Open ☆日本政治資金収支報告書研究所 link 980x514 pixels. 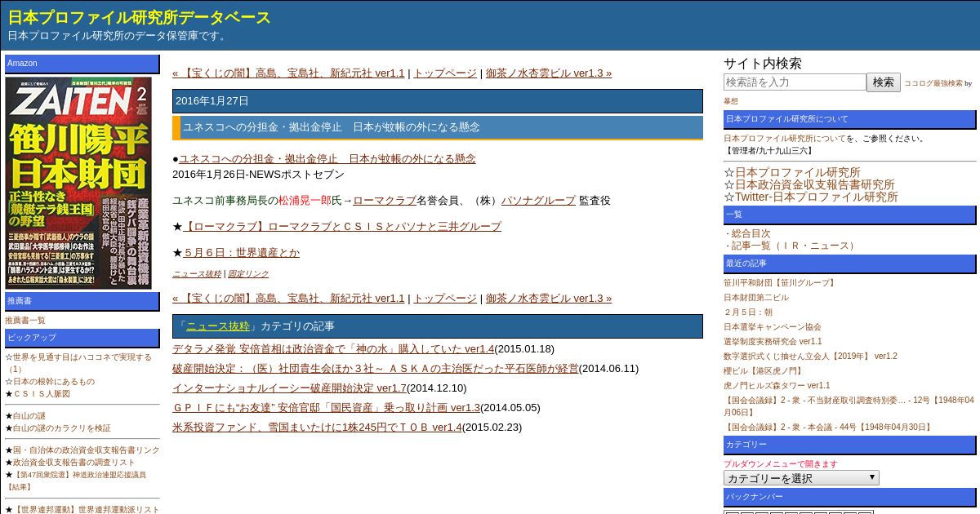click(x=815, y=184)
